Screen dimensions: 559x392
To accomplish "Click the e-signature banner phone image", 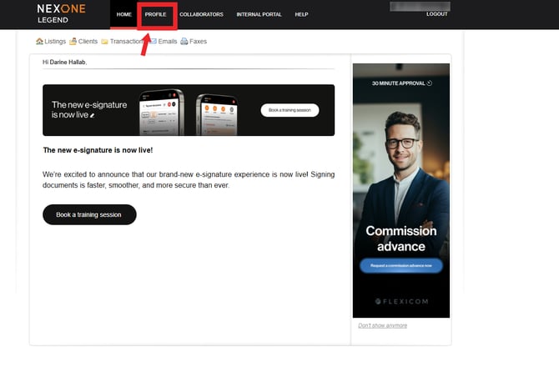I will click(x=189, y=112).
